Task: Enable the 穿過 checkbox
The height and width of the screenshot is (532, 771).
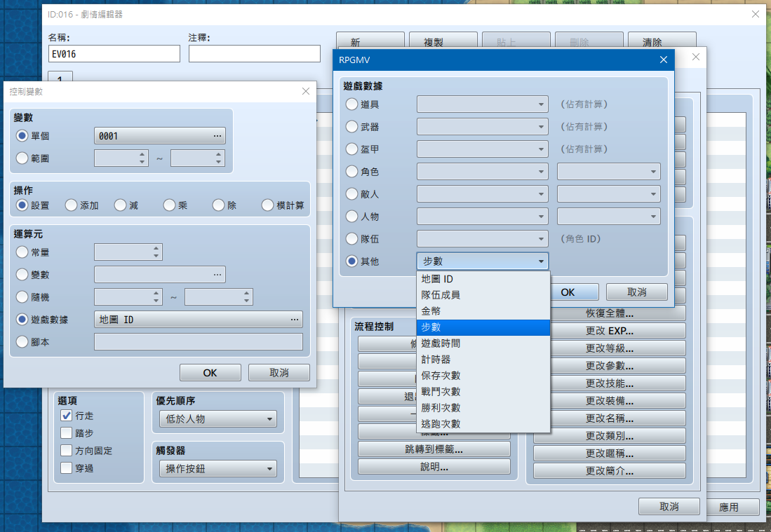Action: (x=67, y=468)
